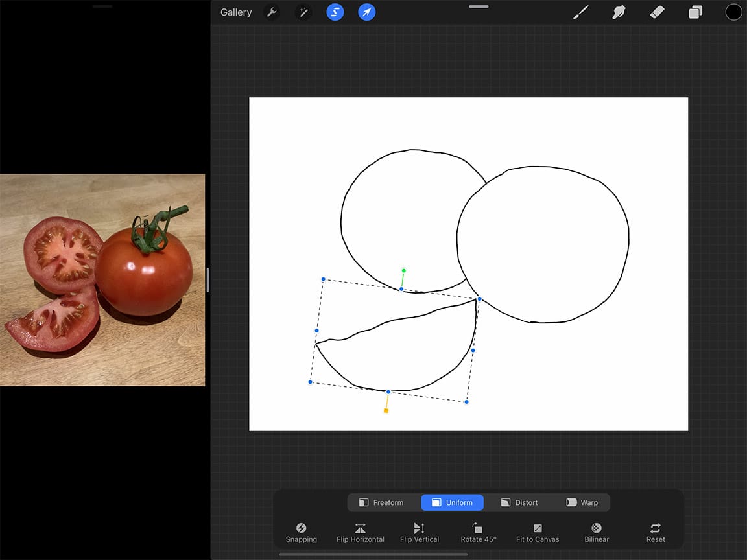Select the Eraser tool
The height and width of the screenshot is (560, 747).
[x=657, y=12]
